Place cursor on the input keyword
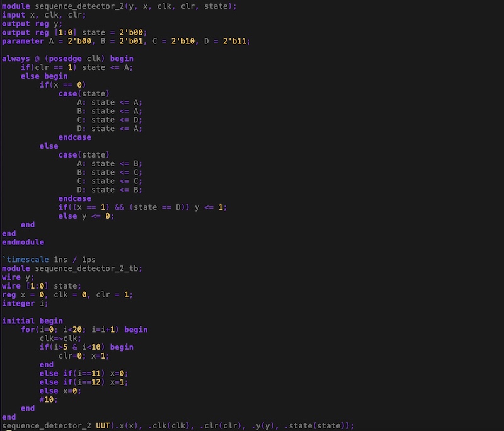 (13, 15)
